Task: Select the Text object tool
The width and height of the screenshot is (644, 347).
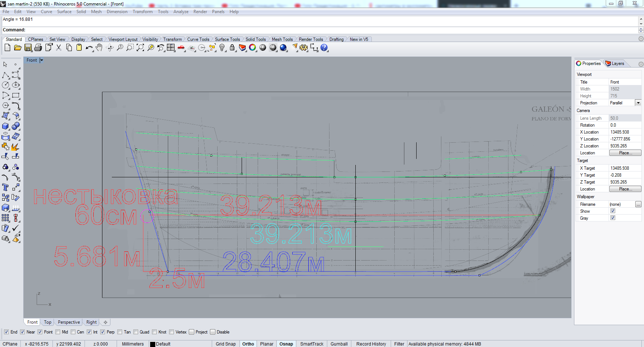Action: 5,188
